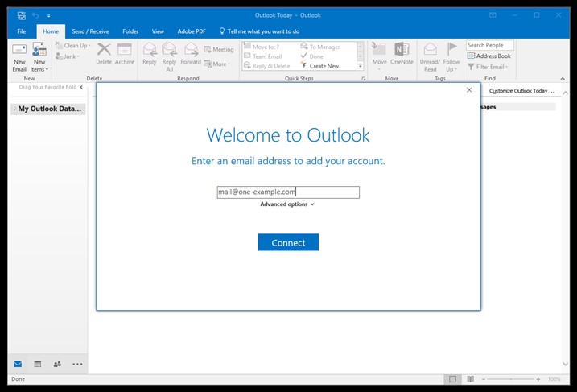This screenshot has height=392, width=577.
Task: Open the Junk dropdown
Action: pyautogui.click(x=68, y=56)
